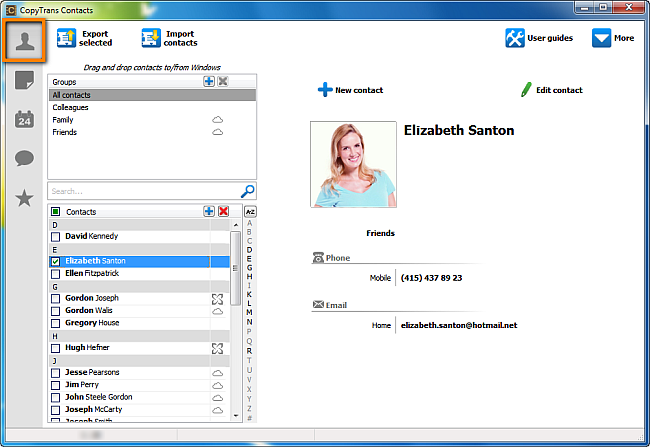Viewport: 650px width, 447px height.
Task: Click the New contact button
Action: [351, 90]
